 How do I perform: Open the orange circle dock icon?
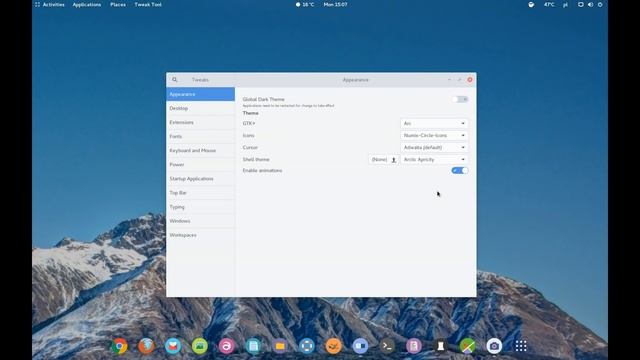click(333, 346)
